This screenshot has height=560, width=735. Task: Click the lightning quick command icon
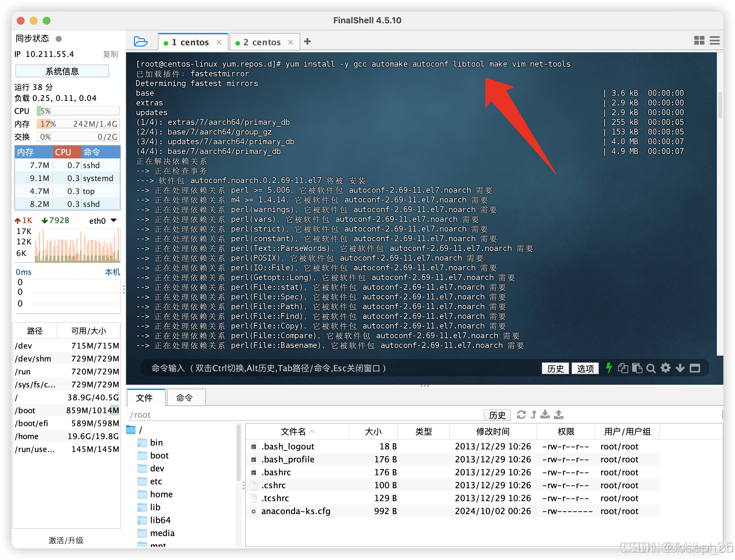tap(609, 368)
